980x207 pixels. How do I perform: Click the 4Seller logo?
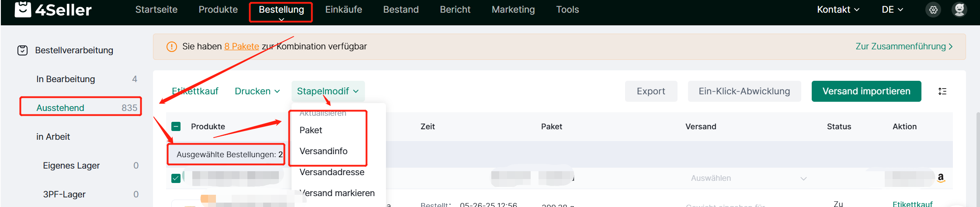[x=53, y=9]
